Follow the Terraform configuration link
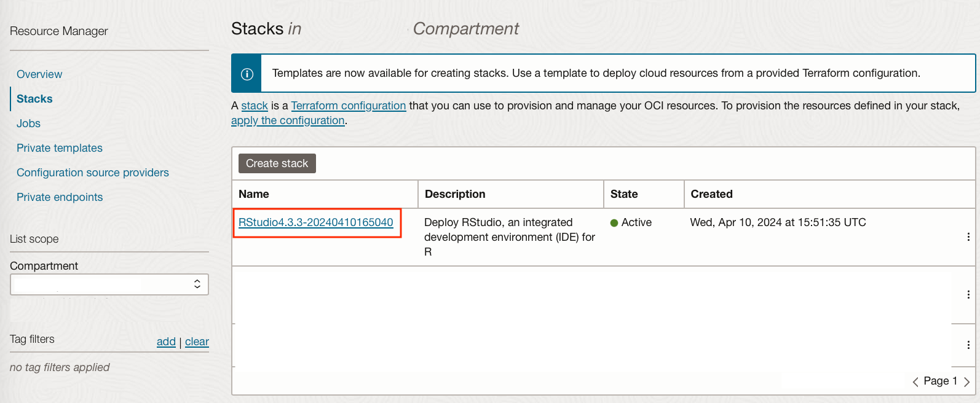The height and width of the screenshot is (403, 980). [x=349, y=106]
